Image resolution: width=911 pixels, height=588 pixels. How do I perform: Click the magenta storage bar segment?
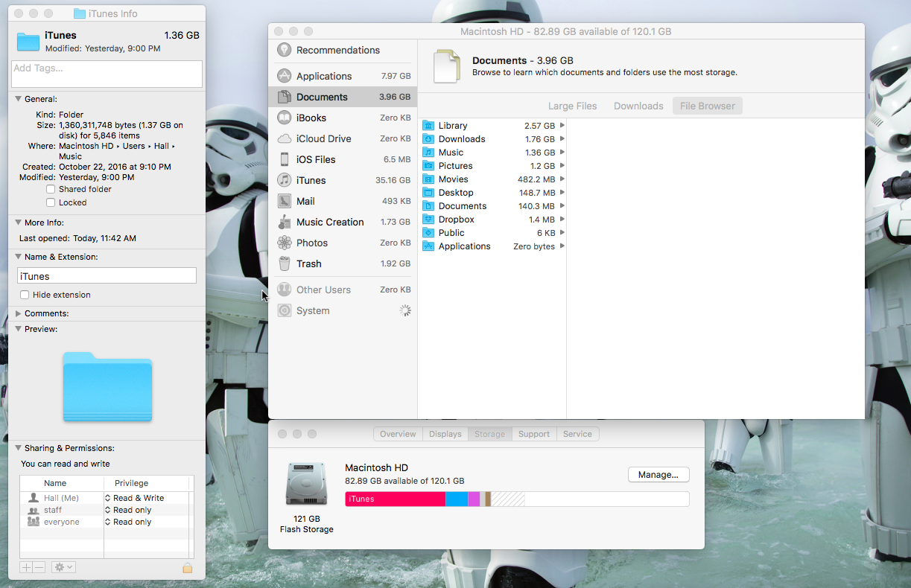point(474,499)
